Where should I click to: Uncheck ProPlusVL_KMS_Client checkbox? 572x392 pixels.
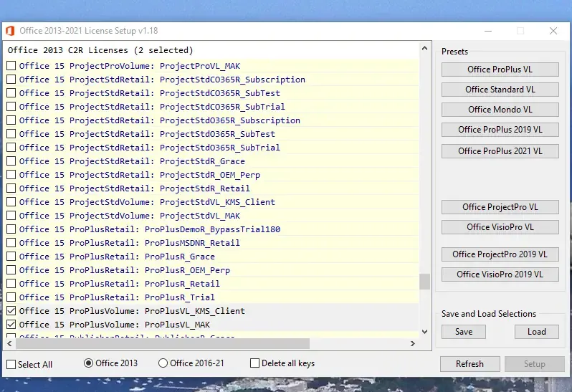click(x=11, y=311)
